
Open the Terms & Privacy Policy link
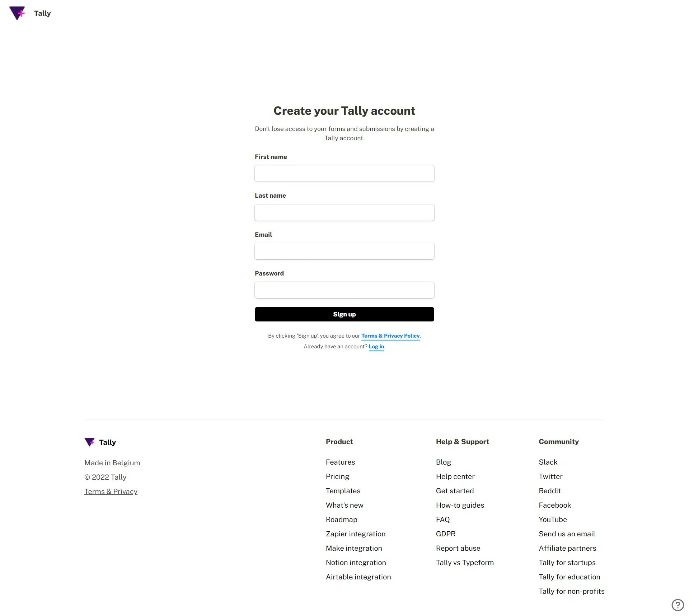pyautogui.click(x=390, y=336)
